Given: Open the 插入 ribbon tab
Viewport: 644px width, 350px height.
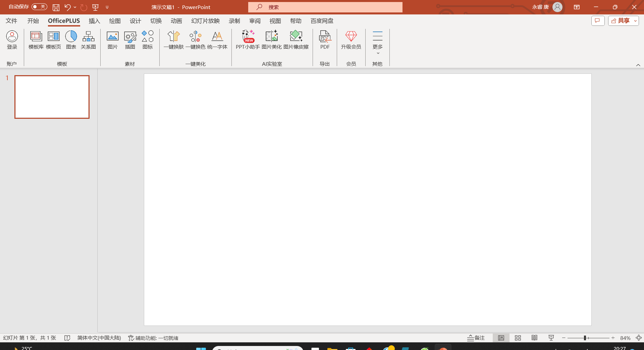Looking at the screenshot, I should coord(94,21).
